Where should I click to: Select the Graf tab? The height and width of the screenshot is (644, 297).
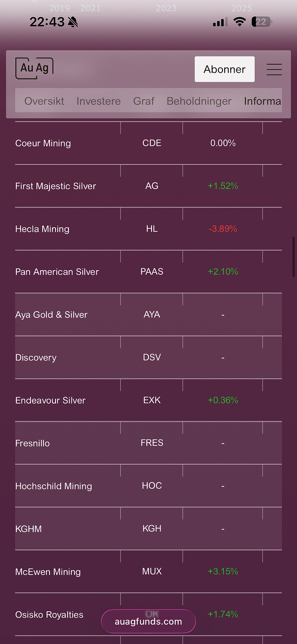(x=144, y=101)
